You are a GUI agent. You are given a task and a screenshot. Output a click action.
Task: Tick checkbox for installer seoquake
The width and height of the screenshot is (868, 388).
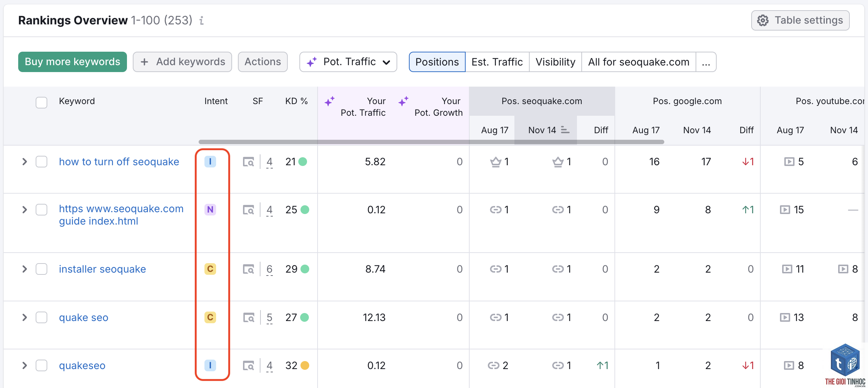click(41, 269)
